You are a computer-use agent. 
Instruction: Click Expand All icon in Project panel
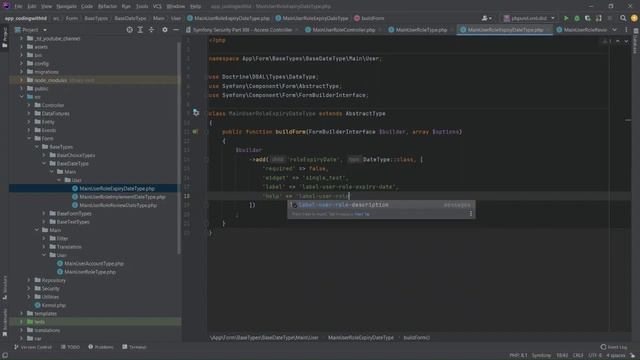click(x=140, y=30)
